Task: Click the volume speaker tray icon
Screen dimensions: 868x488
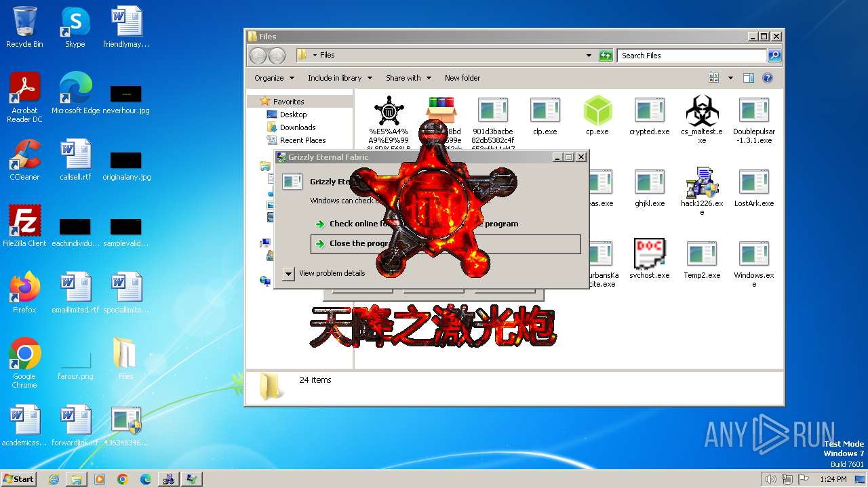Action: (x=770, y=479)
